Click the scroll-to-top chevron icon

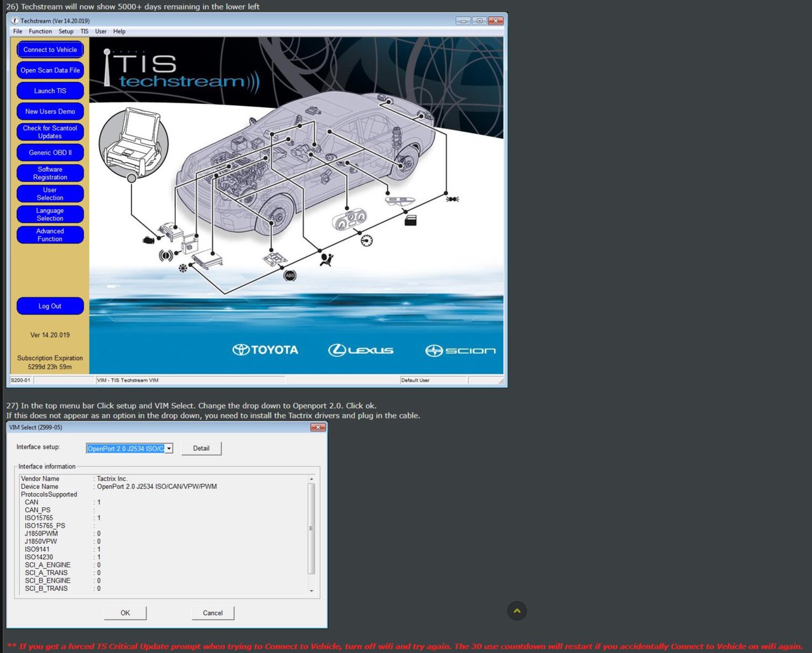[x=517, y=611]
